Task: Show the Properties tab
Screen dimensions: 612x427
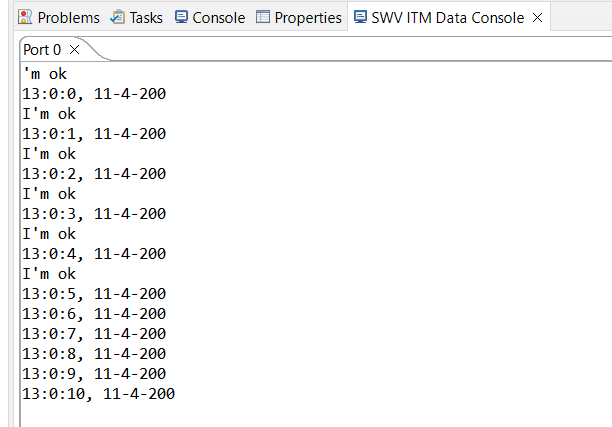Action: coord(308,17)
